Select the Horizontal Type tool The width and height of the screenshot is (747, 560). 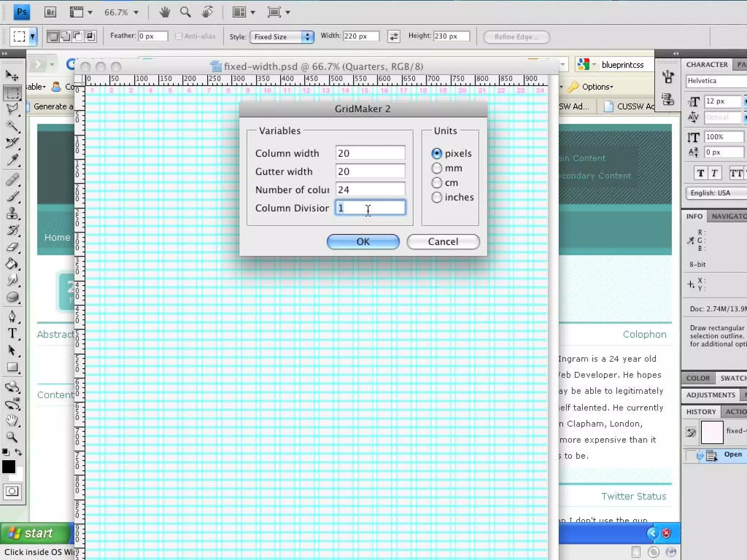pyautogui.click(x=12, y=333)
